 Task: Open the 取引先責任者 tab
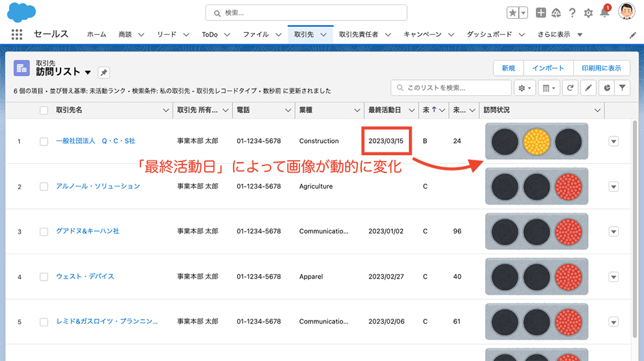pos(359,35)
